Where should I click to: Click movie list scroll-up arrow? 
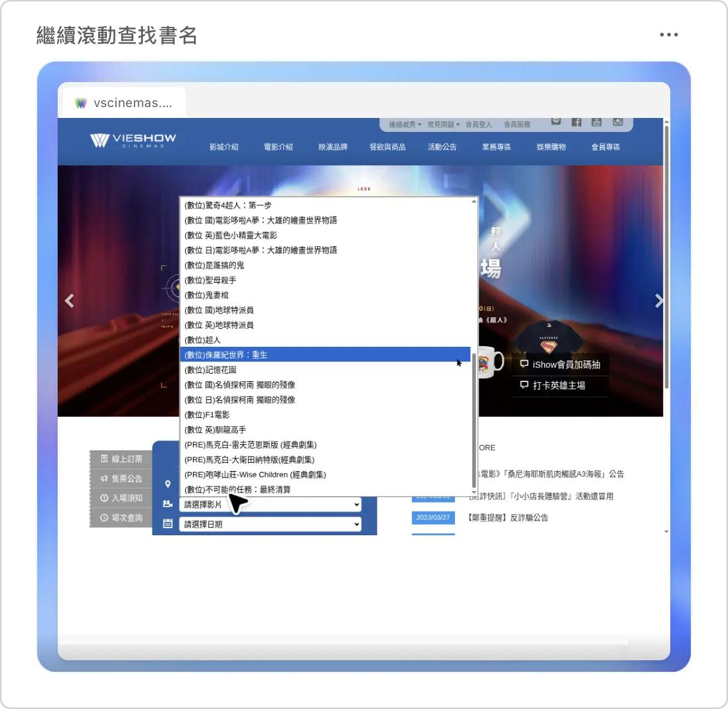tap(474, 201)
